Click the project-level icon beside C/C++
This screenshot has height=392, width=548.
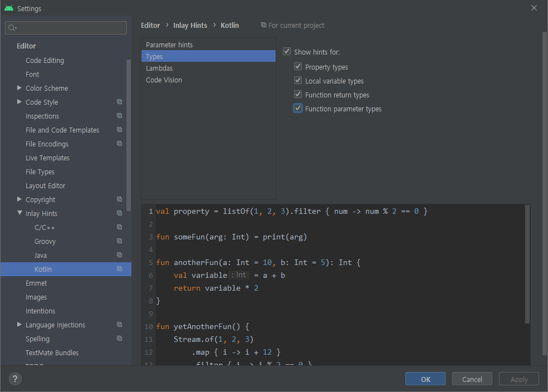(x=119, y=227)
